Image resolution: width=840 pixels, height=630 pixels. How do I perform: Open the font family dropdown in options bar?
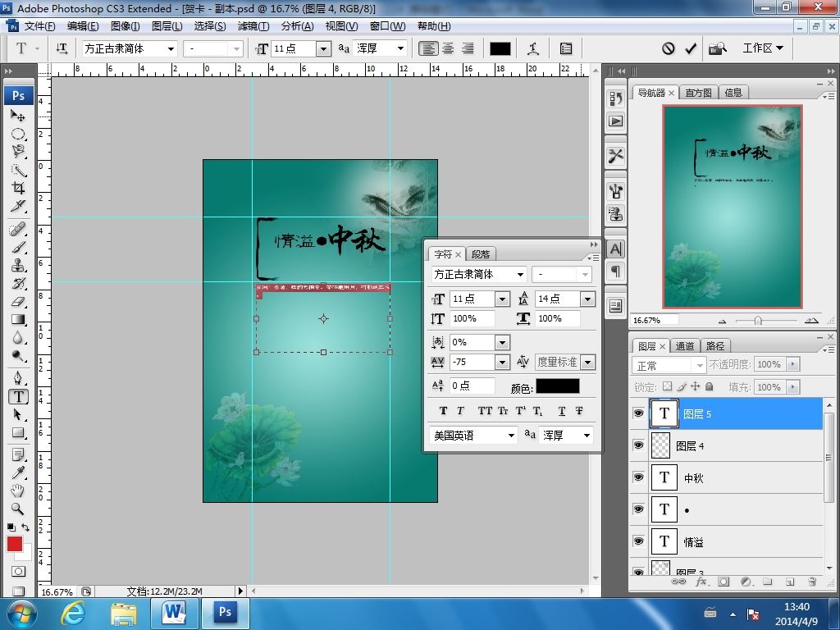(x=171, y=48)
